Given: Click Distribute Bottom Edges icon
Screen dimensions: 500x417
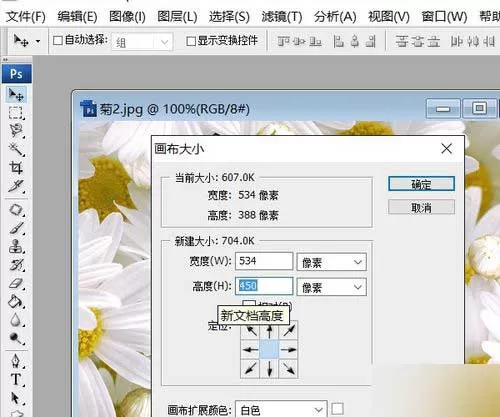Looking at the screenshot, I should coord(433,42).
